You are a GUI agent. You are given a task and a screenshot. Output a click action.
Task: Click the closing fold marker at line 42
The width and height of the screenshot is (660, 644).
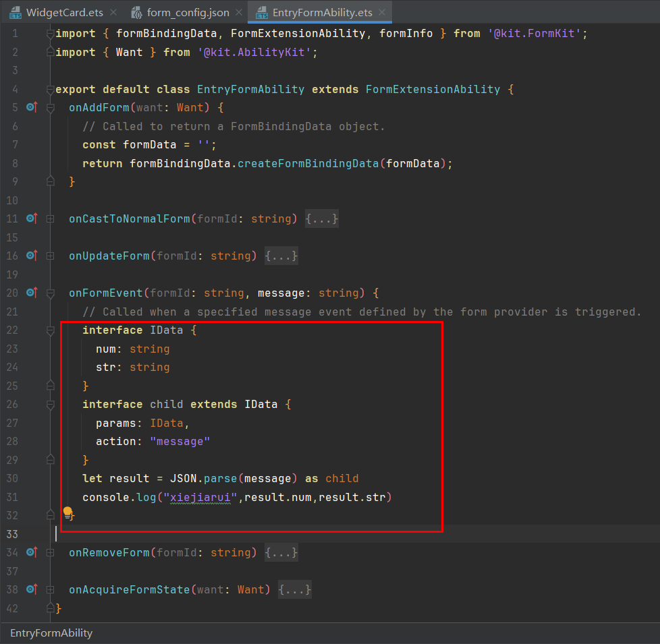(x=50, y=608)
